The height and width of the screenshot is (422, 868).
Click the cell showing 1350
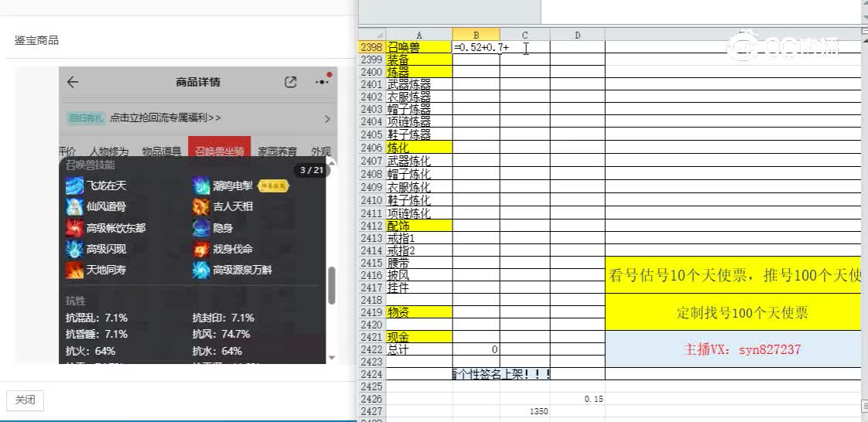pos(525,411)
